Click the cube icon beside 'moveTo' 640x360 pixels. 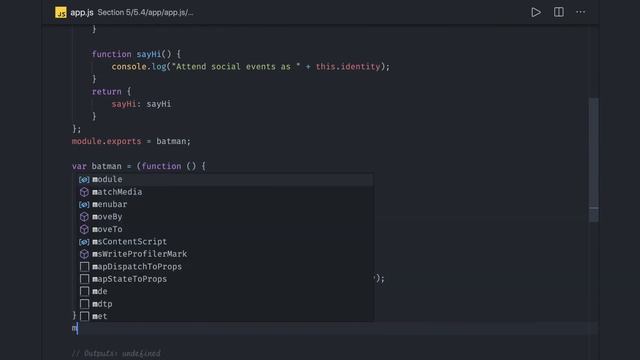coord(84,229)
